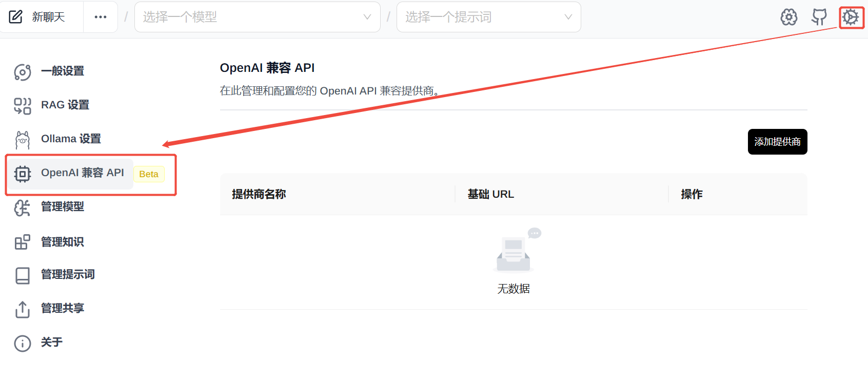Click the 提供商名称 column header
868x378 pixels.
tap(259, 194)
